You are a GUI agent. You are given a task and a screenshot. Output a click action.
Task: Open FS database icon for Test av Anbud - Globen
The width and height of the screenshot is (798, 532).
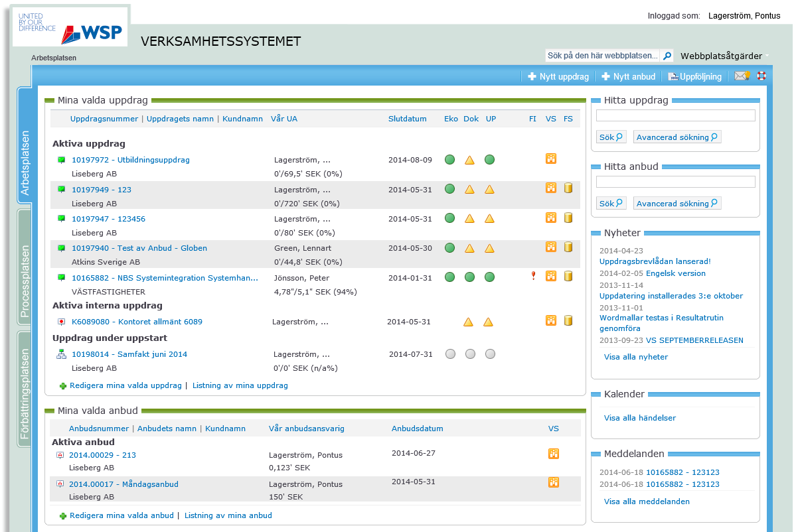(568, 247)
